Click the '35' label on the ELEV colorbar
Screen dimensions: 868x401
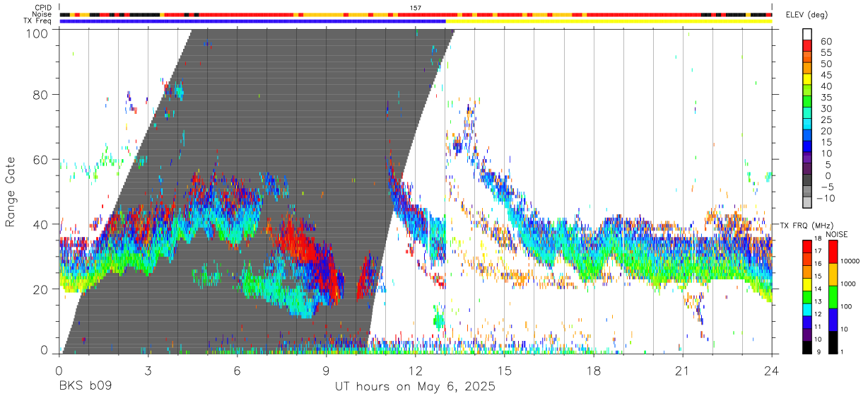[825, 98]
